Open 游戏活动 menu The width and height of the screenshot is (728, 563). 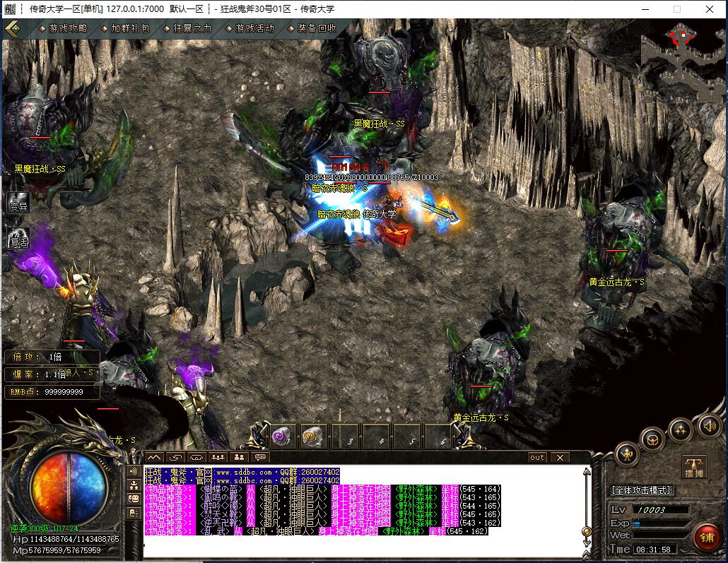(x=249, y=29)
